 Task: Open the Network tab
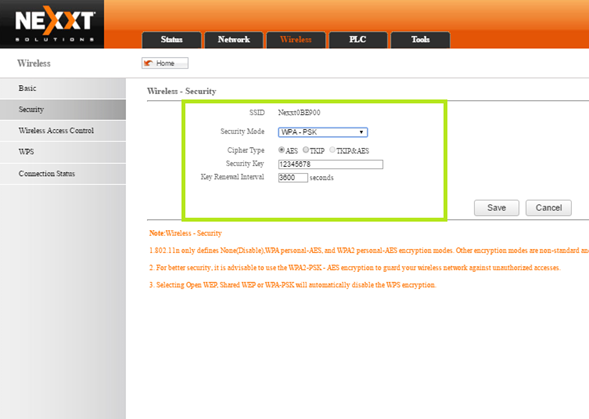234,40
